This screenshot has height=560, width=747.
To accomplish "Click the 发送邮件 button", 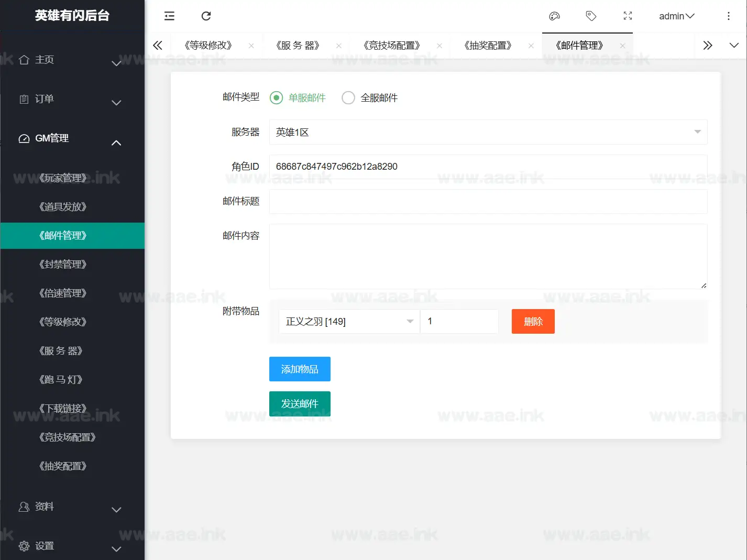I will (x=300, y=404).
